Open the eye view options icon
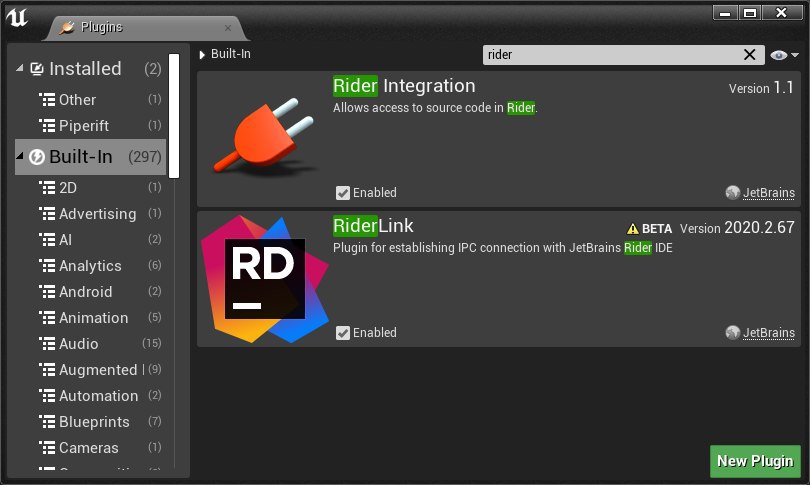Viewport: 810px width, 485px height. [778, 55]
